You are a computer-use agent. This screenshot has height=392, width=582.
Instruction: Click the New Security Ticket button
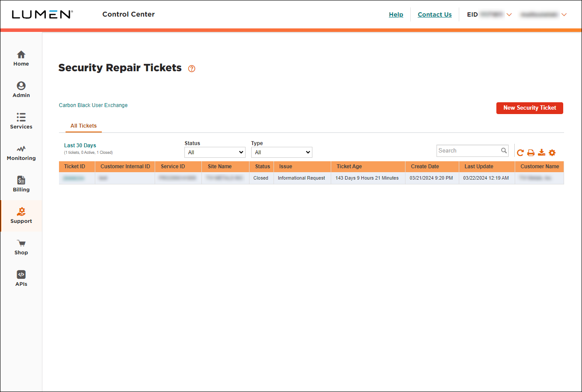pos(530,108)
